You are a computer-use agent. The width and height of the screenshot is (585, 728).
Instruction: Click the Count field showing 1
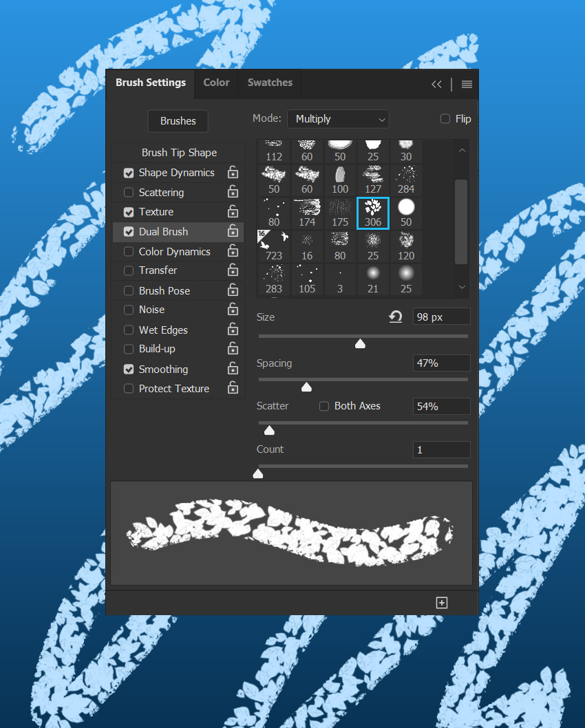pos(442,449)
